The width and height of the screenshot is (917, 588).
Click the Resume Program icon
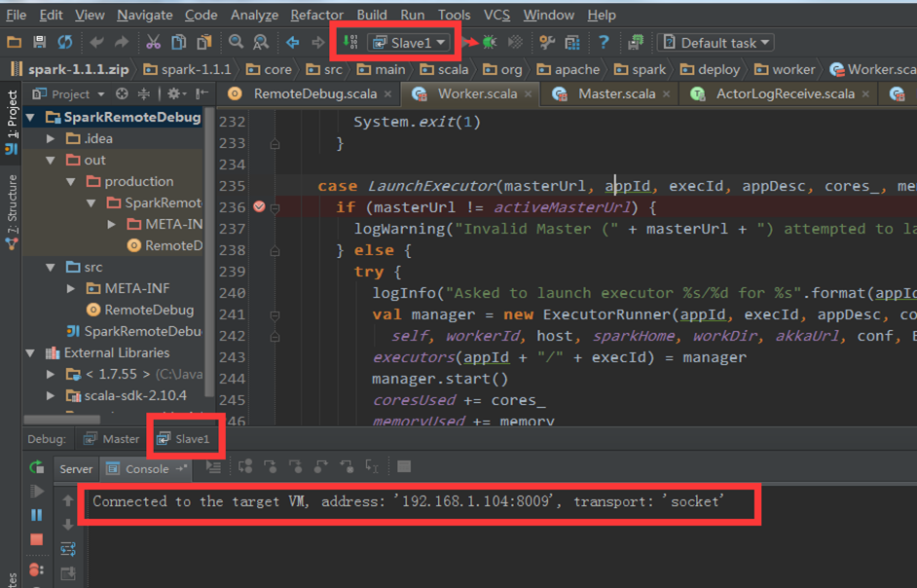coord(36,492)
